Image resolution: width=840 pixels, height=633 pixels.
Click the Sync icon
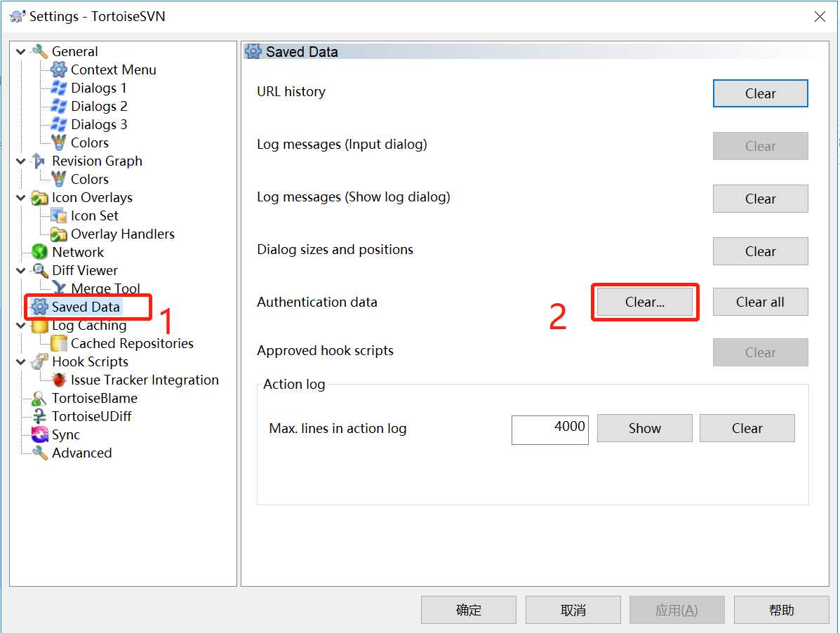tap(39, 434)
